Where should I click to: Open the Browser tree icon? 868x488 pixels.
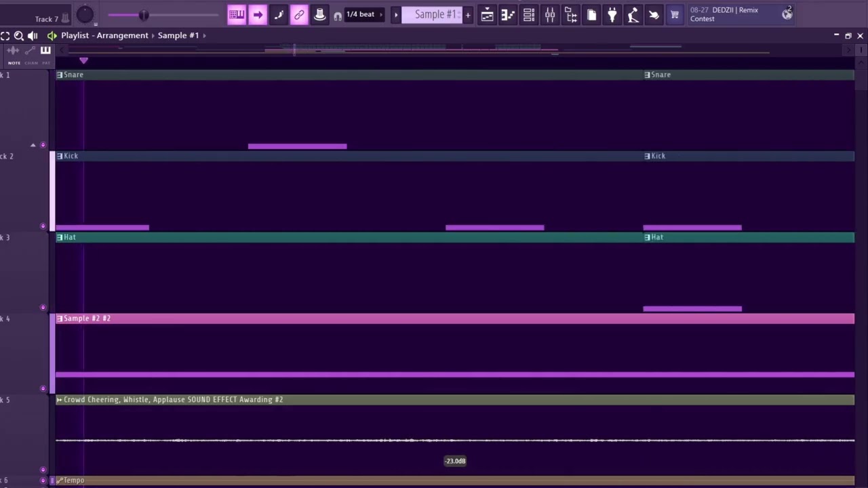(x=571, y=14)
